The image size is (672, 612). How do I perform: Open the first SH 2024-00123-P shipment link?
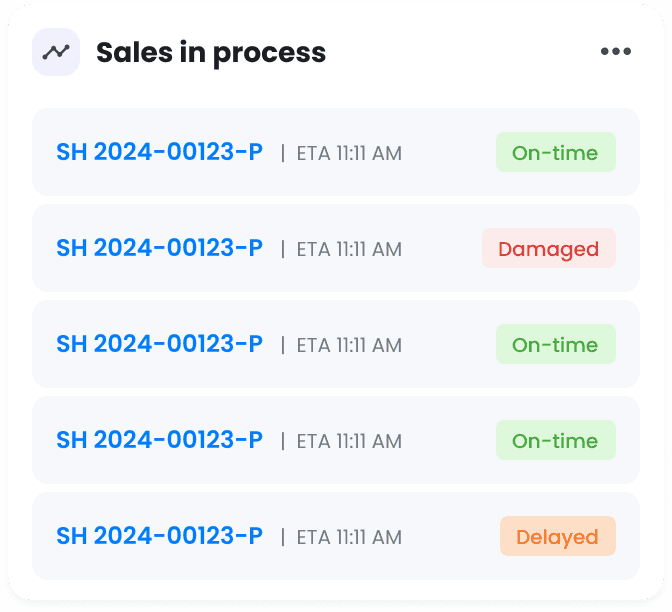[x=159, y=152]
